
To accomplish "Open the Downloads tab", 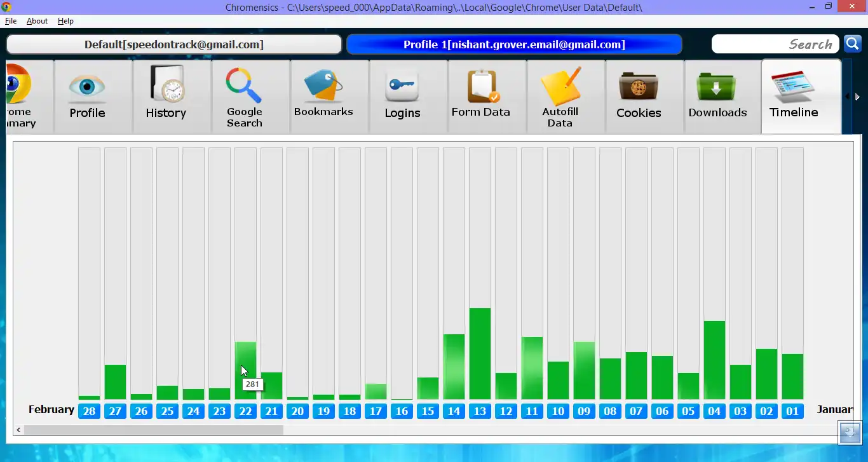I will click(724, 97).
